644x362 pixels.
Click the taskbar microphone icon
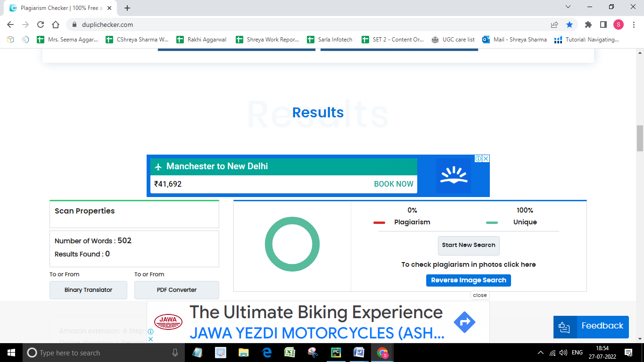point(175,353)
